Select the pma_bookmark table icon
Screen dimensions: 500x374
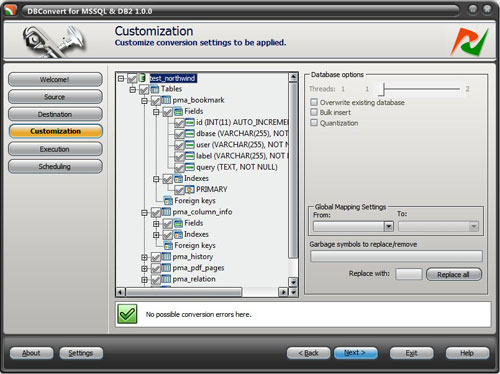point(166,100)
